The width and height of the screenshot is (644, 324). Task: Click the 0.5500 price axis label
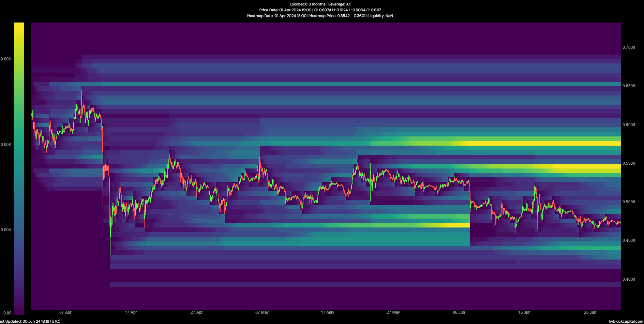pos(629,163)
